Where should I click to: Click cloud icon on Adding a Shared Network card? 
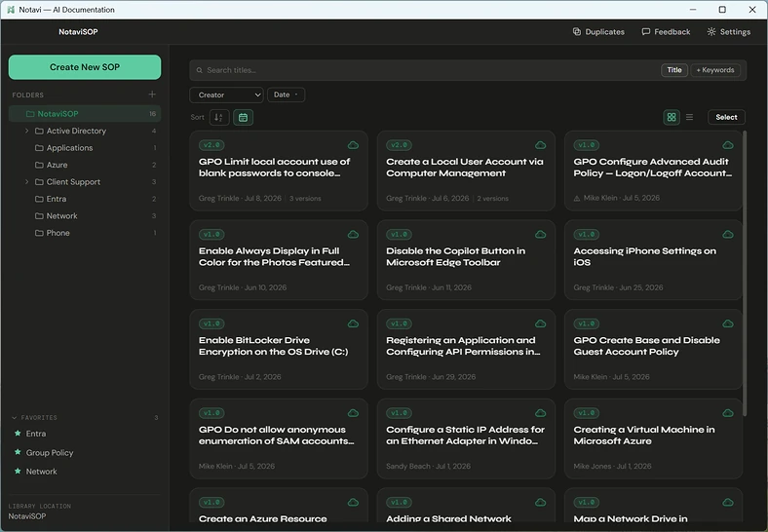pyautogui.click(x=541, y=502)
